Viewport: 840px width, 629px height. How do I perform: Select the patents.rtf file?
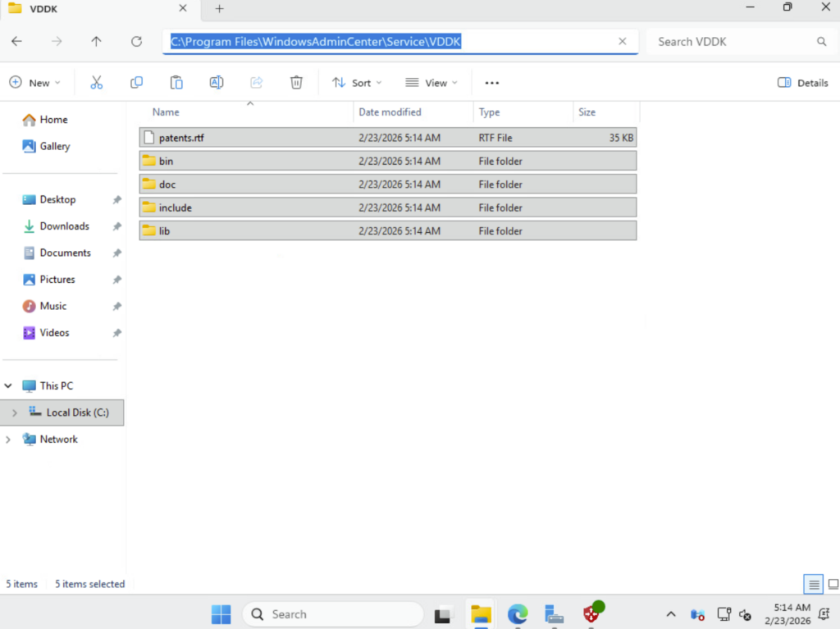click(181, 138)
